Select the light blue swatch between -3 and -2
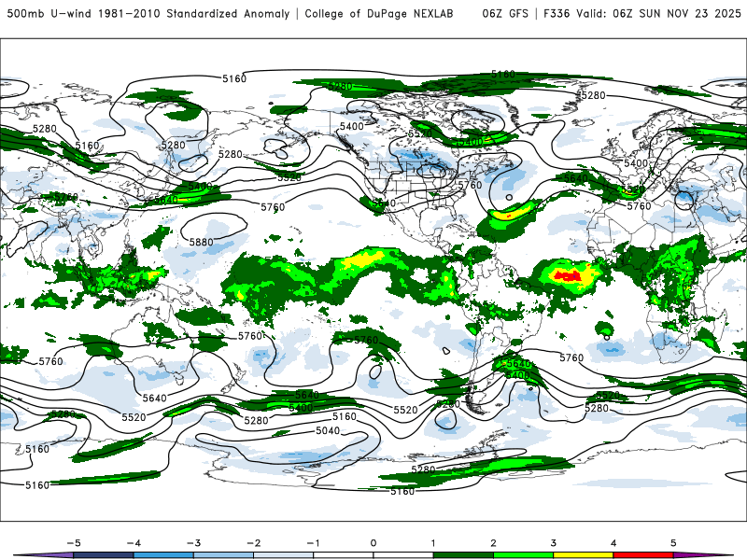Viewport: 747px width, 560px height. click(x=223, y=555)
